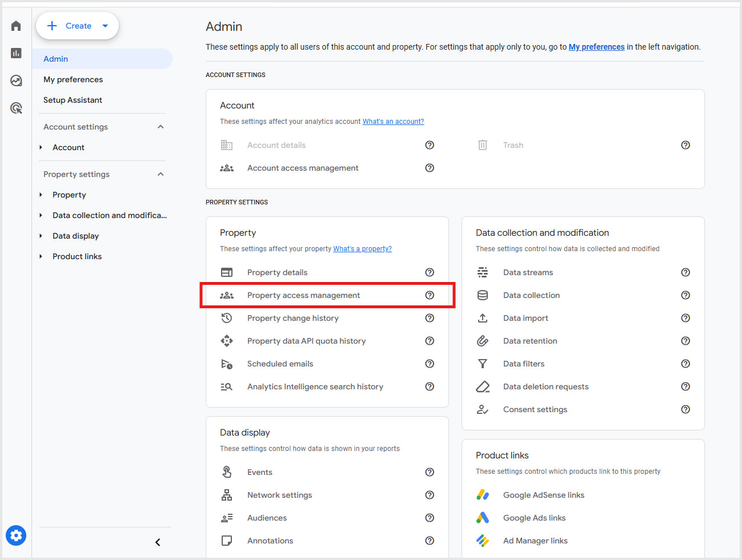The height and width of the screenshot is (560, 742).
Task: Open the Explore icon in left rail
Action: tap(16, 80)
